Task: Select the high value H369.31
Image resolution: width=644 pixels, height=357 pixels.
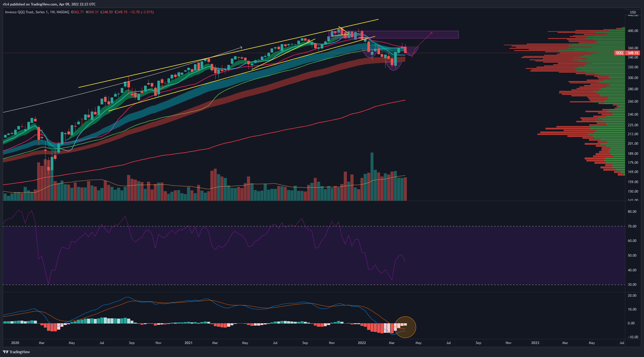Action: 92,12
